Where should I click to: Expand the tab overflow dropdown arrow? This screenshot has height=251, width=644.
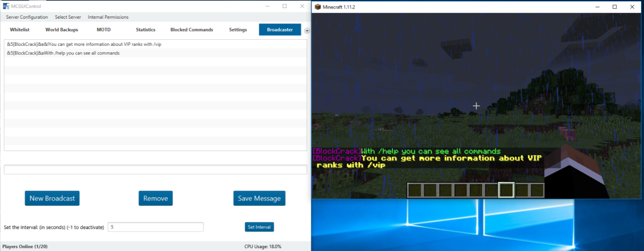click(307, 31)
